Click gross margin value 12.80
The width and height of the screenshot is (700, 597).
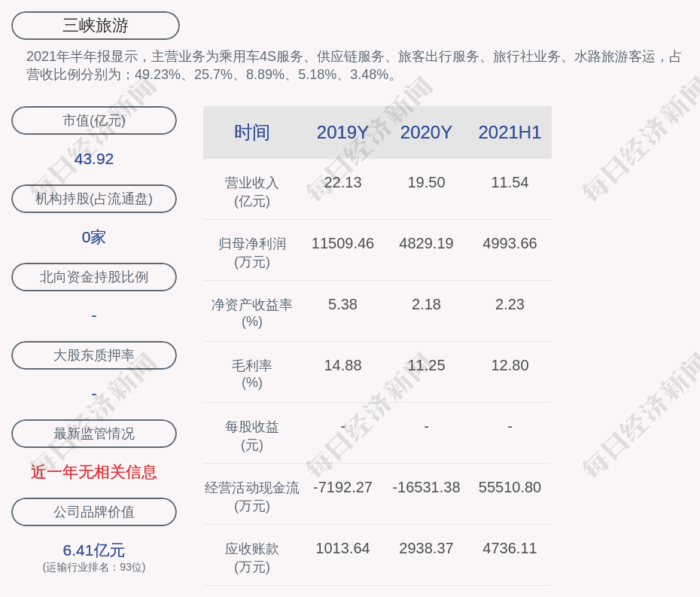point(510,365)
